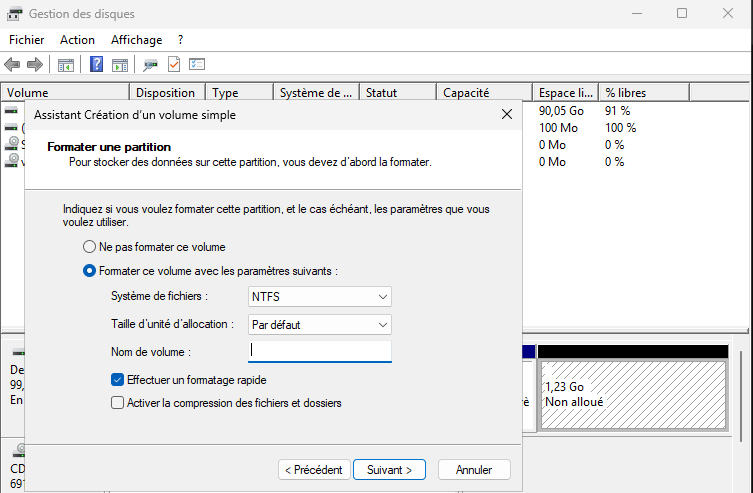Click the show/hide action pane icon
The image size is (753, 493).
[x=120, y=65]
